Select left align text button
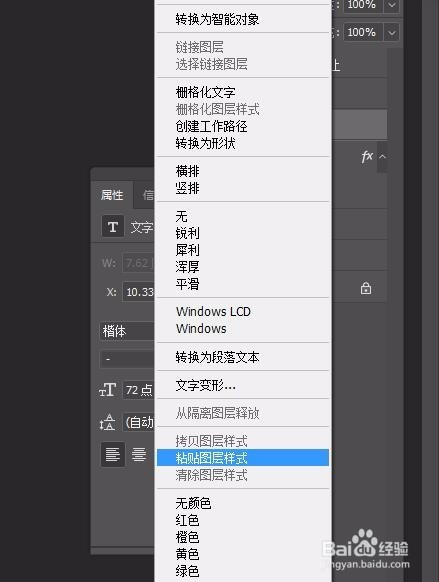Viewport: 439px width, 582px height. tap(113, 454)
